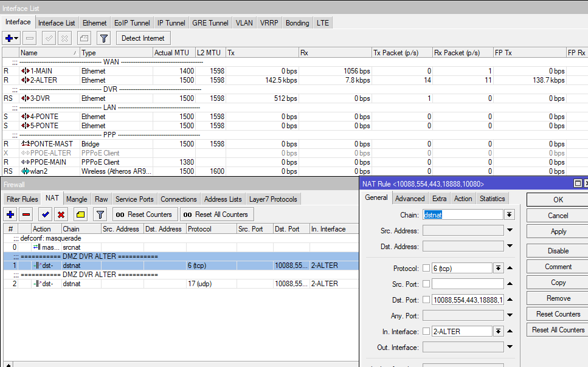Click the Dst. Port input field
Image resolution: width=588 pixels, height=367 pixels.
click(467, 300)
